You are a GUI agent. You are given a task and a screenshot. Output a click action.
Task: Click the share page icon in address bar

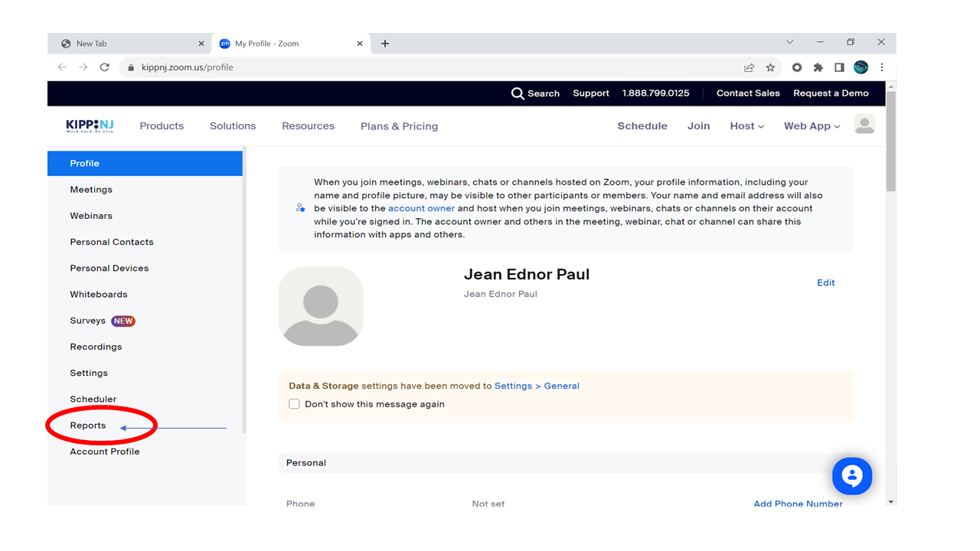pos(749,67)
